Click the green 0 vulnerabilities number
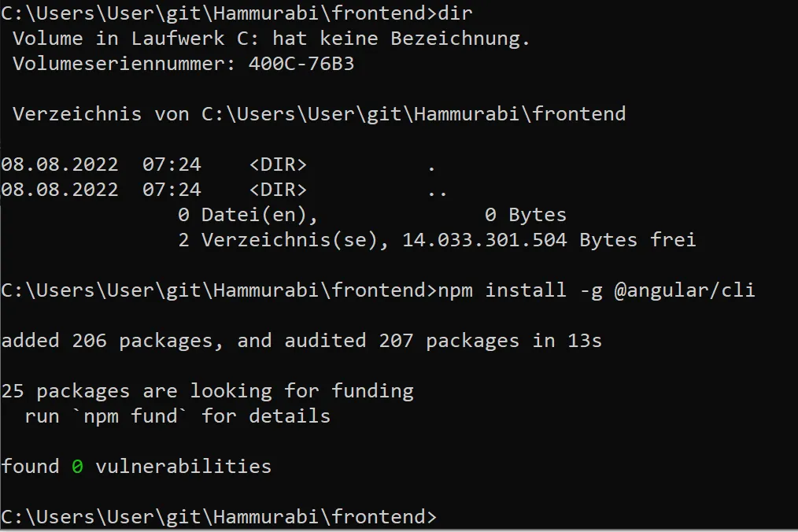This screenshot has width=798, height=532. point(77,467)
